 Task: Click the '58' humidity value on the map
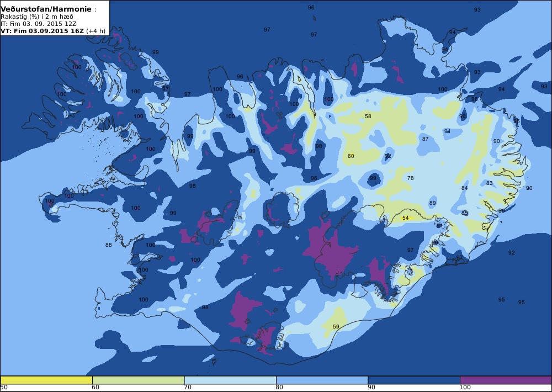click(x=368, y=116)
